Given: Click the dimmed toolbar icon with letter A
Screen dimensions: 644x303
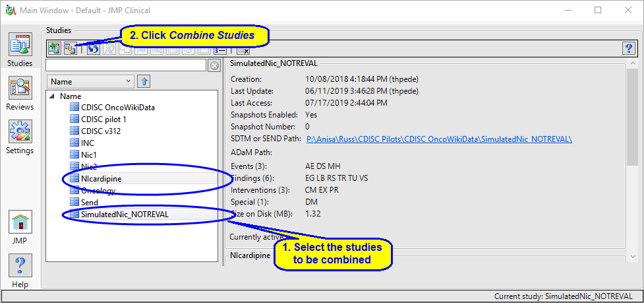Looking at the screenshot, I should [x=109, y=48].
